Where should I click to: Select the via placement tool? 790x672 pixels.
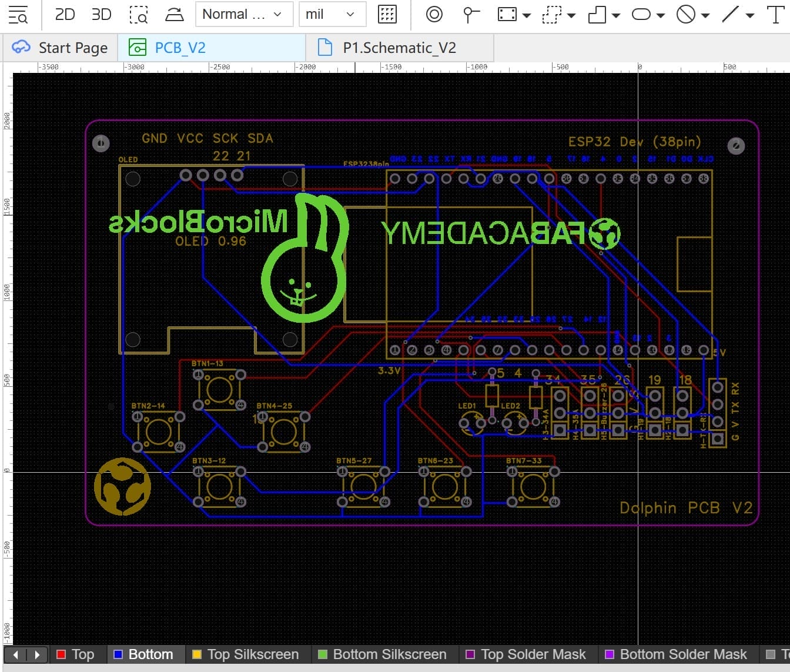[434, 14]
